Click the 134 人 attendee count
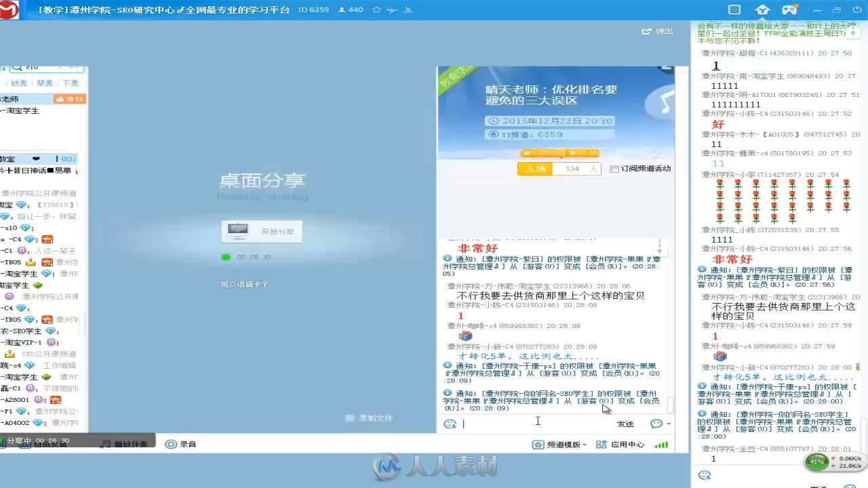 577,169
